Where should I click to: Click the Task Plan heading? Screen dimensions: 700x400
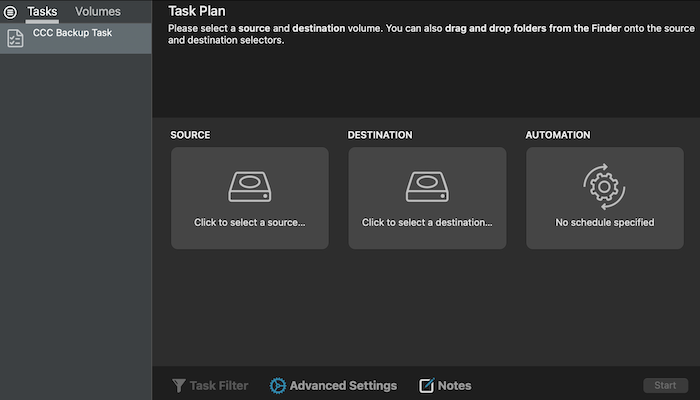click(x=197, y=11)
